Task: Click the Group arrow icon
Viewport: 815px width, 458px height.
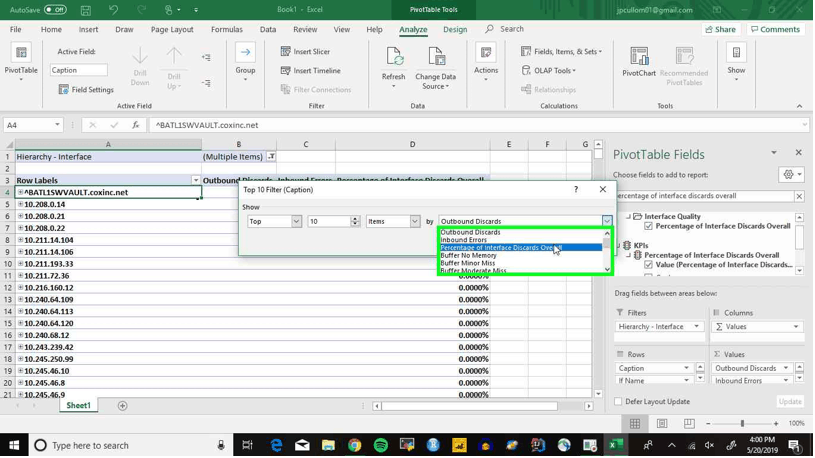Action: click(x=245, y=52)
